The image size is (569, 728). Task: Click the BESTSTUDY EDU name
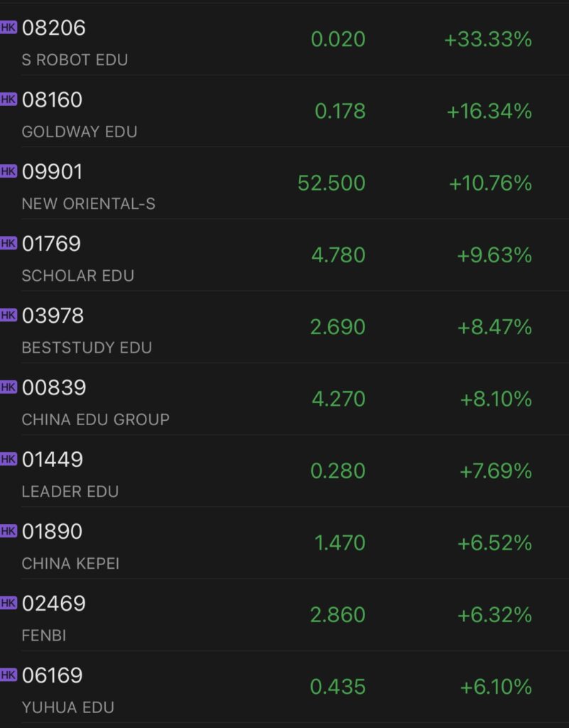tap(87, 348)
